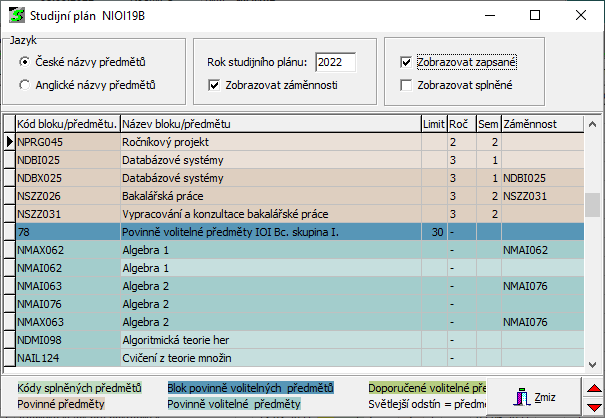This screenshot has width=605, height=418.
Task: Click the red up arrow button
Action: coord(592,389)
